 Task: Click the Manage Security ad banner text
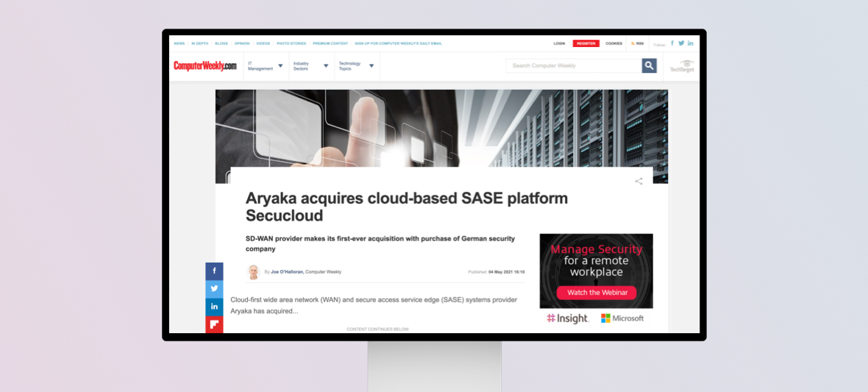pos(596,261)
